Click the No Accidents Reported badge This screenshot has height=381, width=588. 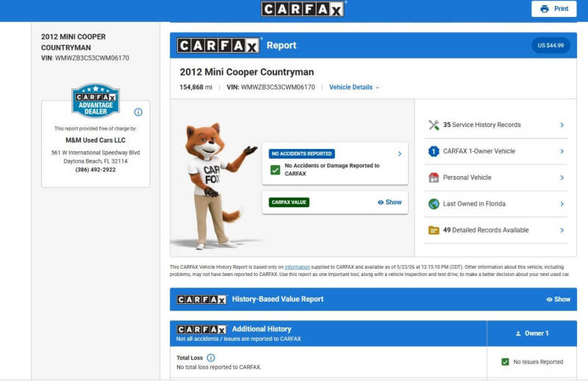[x=302, y=153]
